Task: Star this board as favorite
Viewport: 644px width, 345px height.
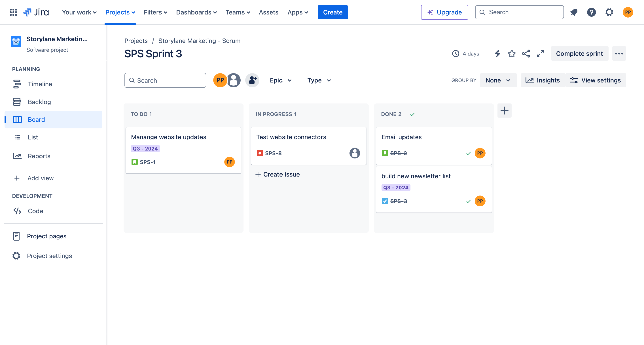Action: [511, 53]
